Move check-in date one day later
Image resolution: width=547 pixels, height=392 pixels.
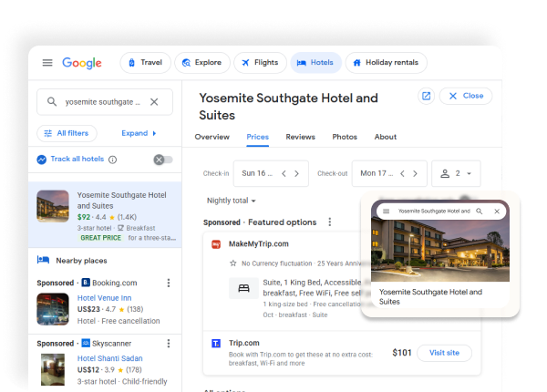coord(296,174)
